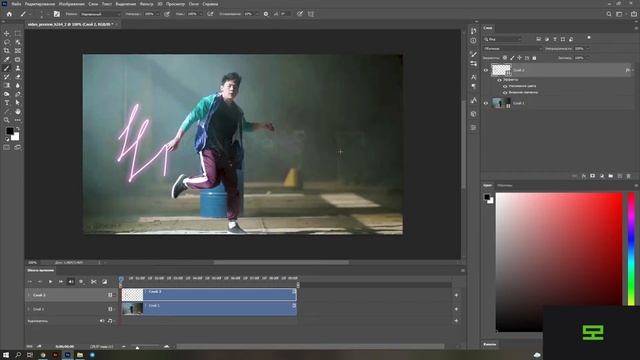Select the Eyedropper tool
640x360 pixels.
point(7,60)
